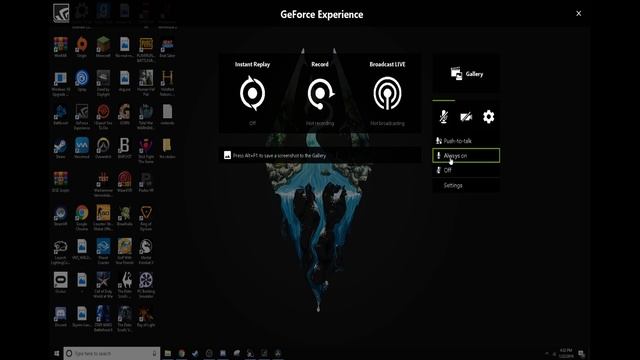Screen dimensions: 640x360
Task: Open the WinRAR desktop shortcut in top row
Action: coord(60,47)
